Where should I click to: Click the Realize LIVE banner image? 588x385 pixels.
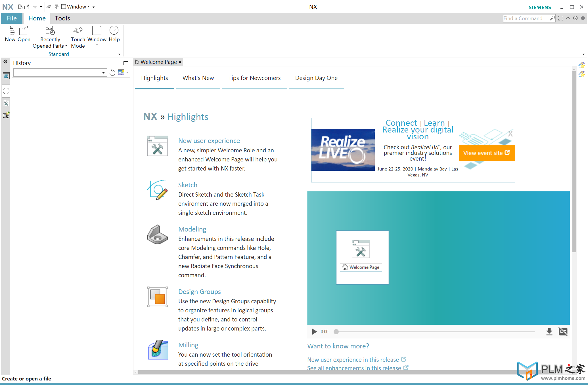coord(343,150)
